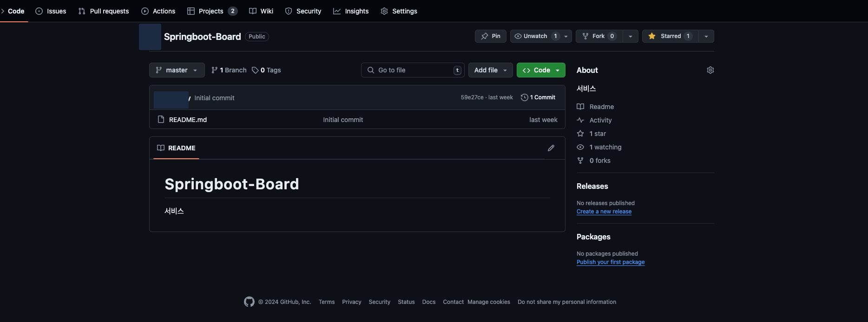Pin this repository
The width and height of the screenshot is (868, 322).
point(491,36)
